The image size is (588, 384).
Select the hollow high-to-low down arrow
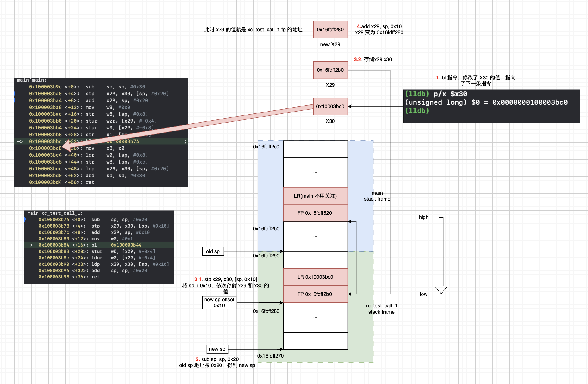coord(441,255)
